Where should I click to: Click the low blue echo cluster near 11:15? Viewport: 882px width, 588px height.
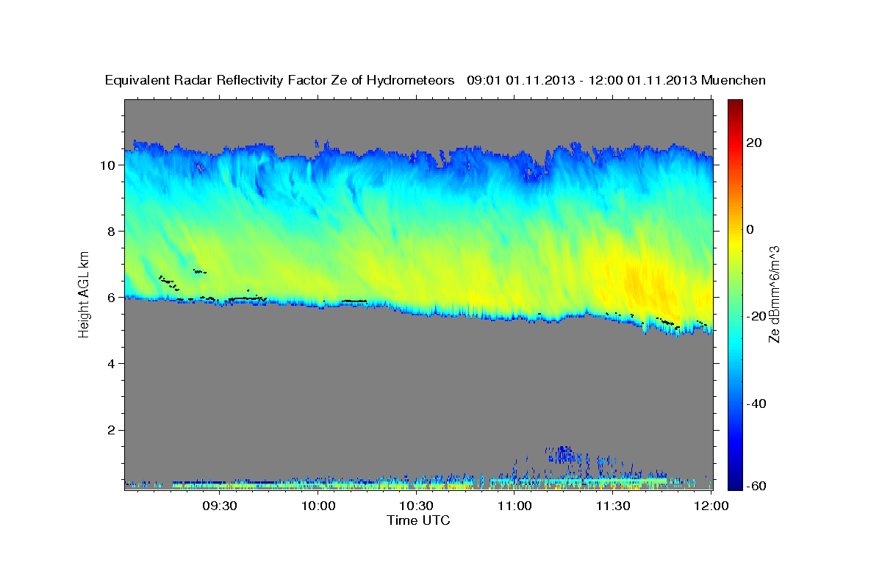pyautogui.click(x=562, y=454)
